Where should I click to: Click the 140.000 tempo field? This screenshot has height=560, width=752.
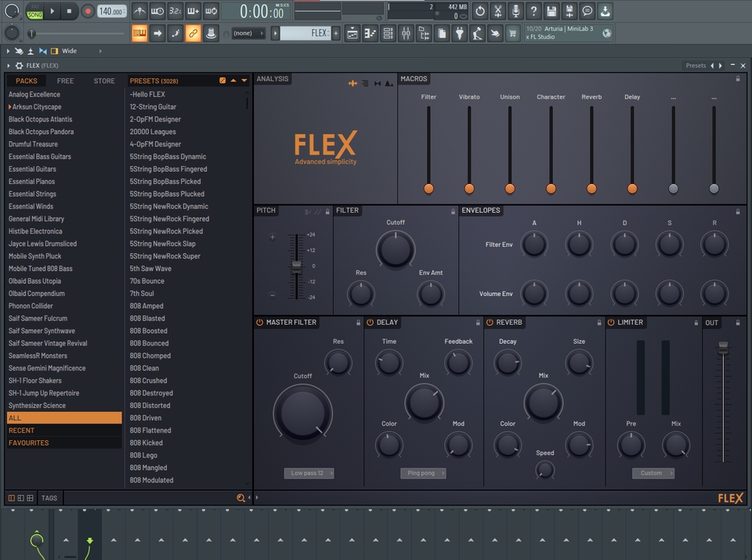pos(112,10)
